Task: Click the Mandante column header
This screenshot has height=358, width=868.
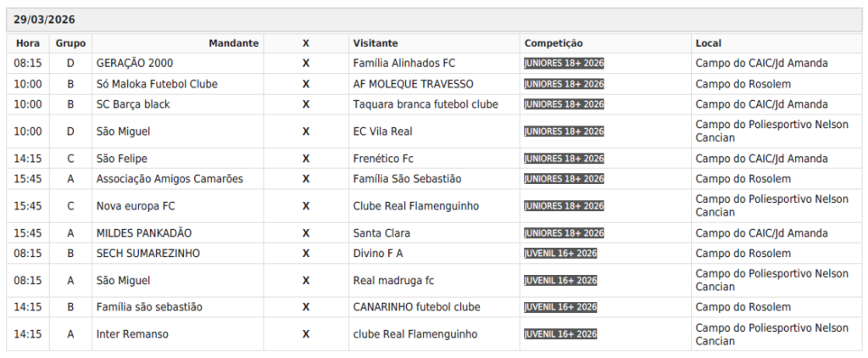Action: click(233, 43)
